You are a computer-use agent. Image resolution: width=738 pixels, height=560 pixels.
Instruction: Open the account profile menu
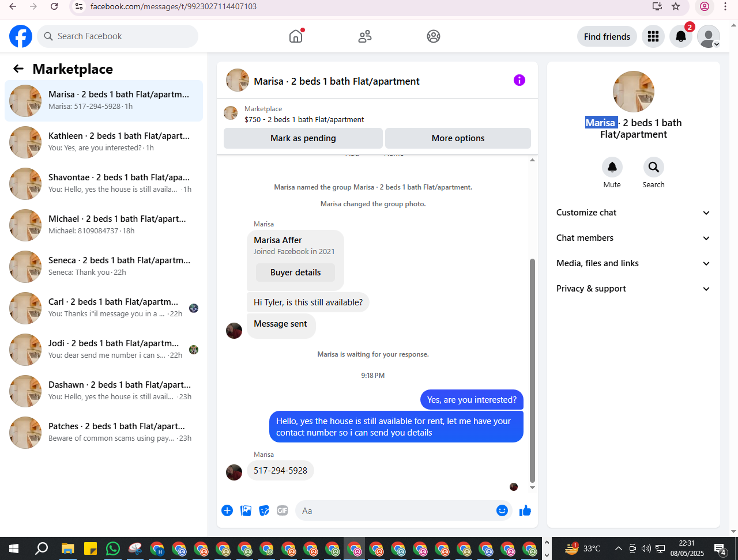click(709, 36)
